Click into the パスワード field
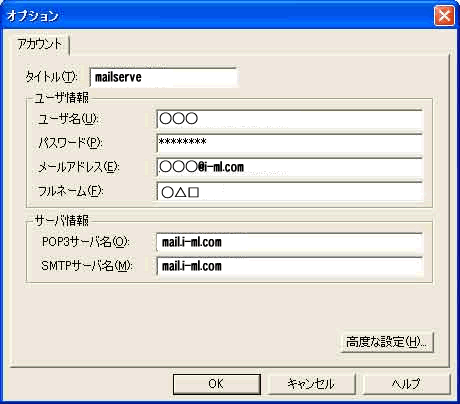Image resolution: width=460 pixels, height=404 pixels. [x=290, y=143]
